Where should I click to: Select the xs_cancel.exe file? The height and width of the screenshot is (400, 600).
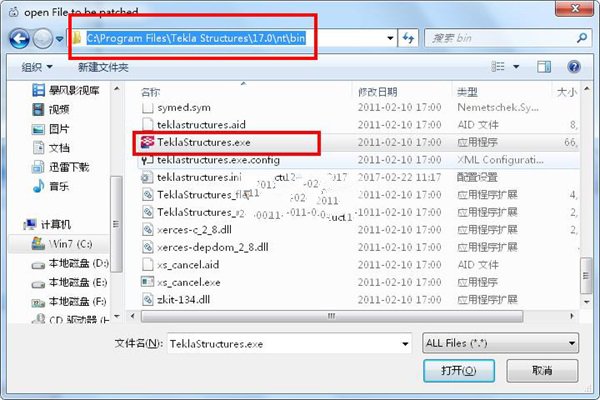click(189, 282)
